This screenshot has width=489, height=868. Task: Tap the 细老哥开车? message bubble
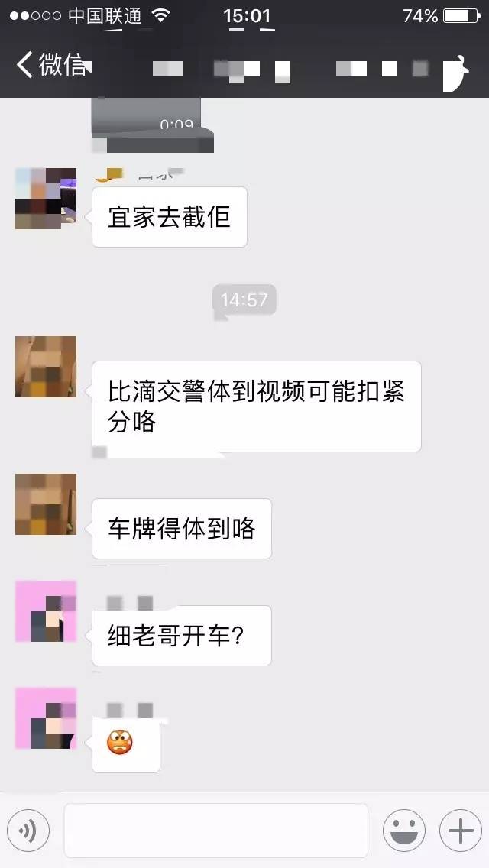182,636
